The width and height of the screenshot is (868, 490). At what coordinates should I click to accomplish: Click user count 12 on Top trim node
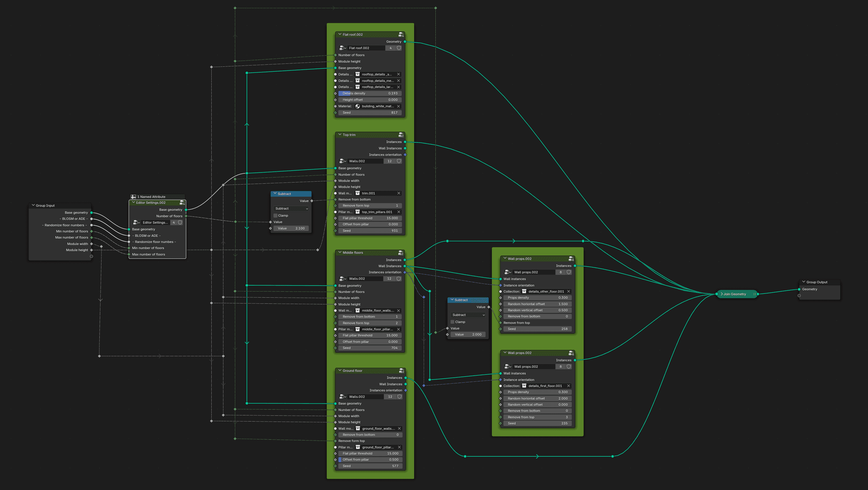pos(389,161)
